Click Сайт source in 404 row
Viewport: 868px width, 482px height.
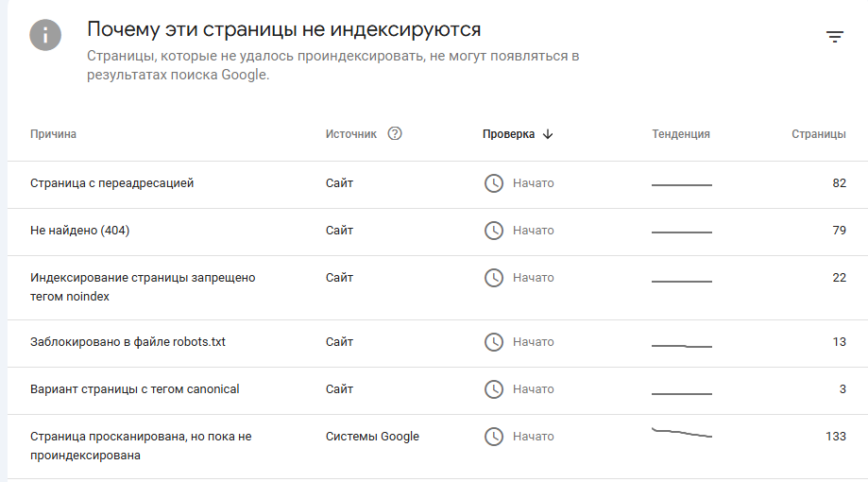pyautogui.click(x=339, y=230)
